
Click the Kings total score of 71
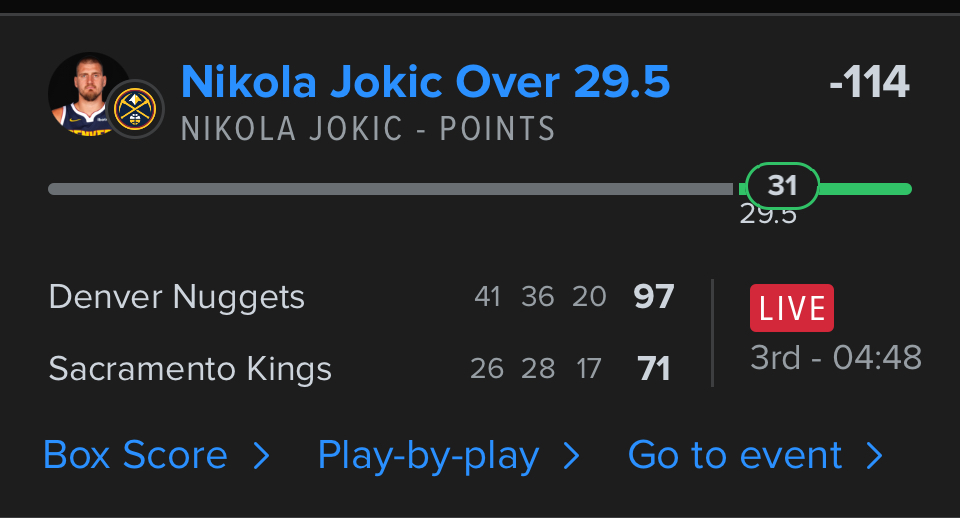point(654,369)
